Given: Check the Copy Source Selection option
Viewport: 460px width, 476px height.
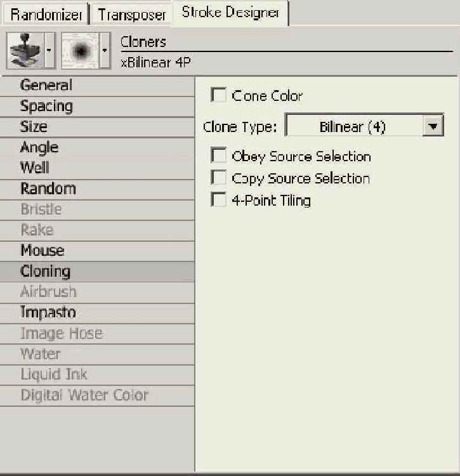Looking at the screenshot, I should [x=218, y=178].
